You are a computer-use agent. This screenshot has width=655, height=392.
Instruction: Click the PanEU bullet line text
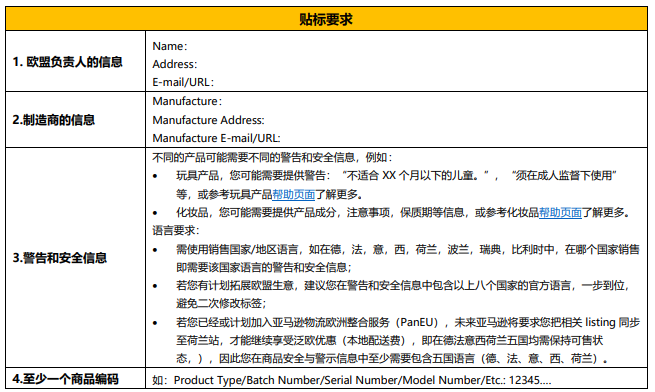coord(408,322)
